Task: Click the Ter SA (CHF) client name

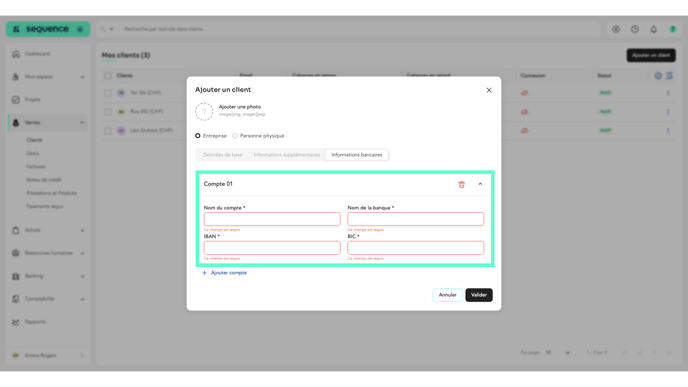Action: click(145, 93)
